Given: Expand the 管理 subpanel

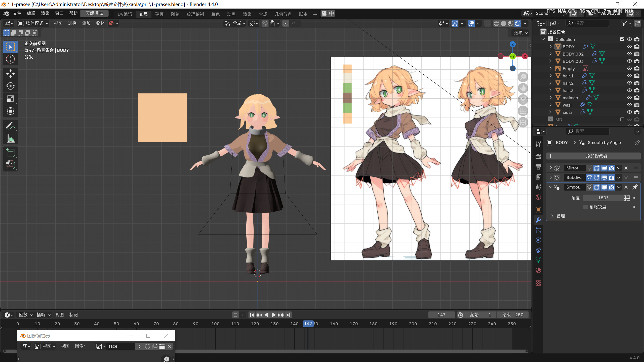Looking at the screenshot, I should click(x=552, y=216).
